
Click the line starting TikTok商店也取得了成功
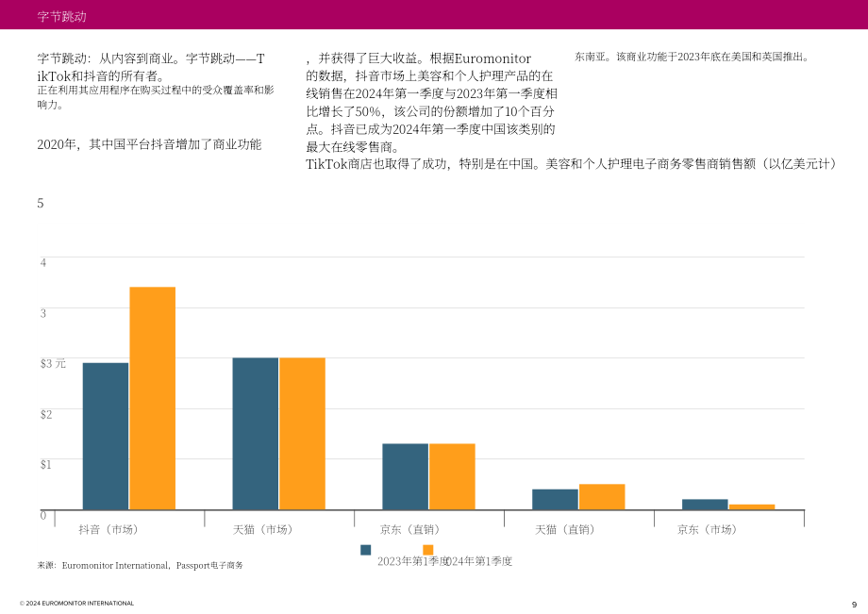[x=571, y=164]
